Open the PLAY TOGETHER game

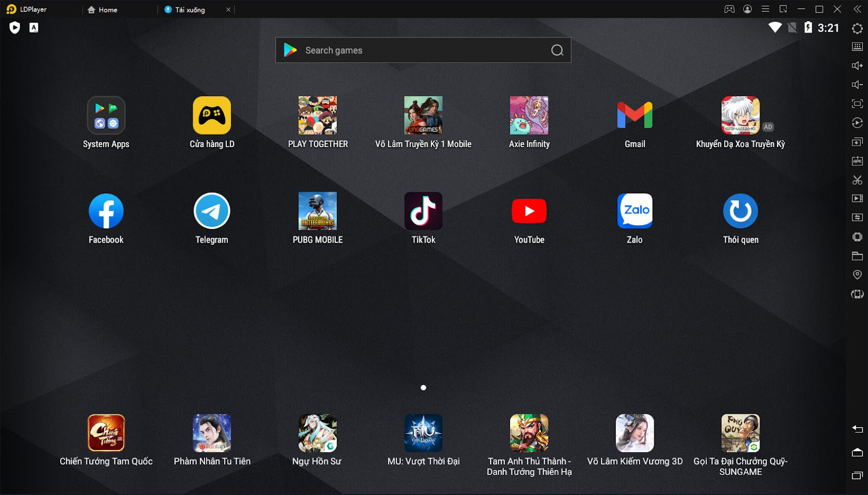click(x=317, y=116)
